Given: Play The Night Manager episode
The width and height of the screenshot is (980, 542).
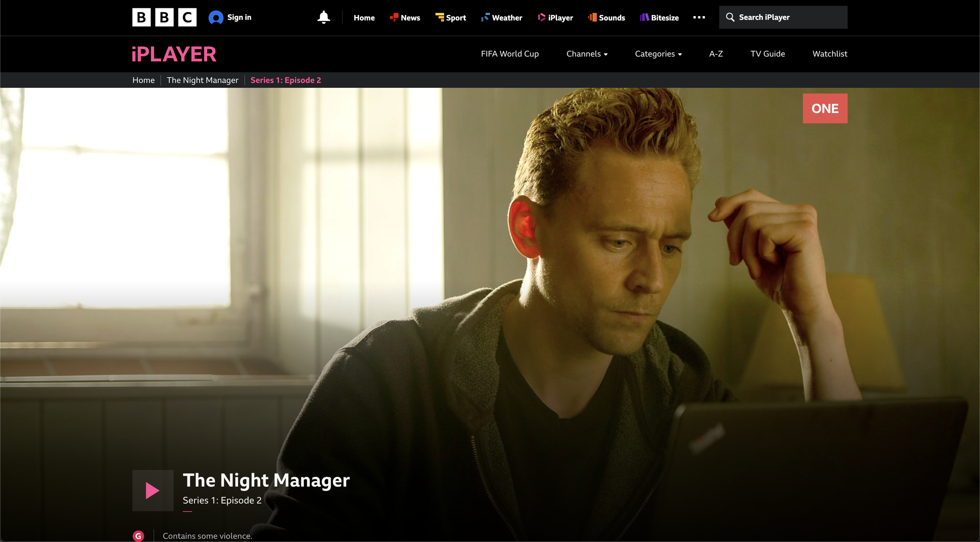Looking at the screenshot, I should point(152,490).
